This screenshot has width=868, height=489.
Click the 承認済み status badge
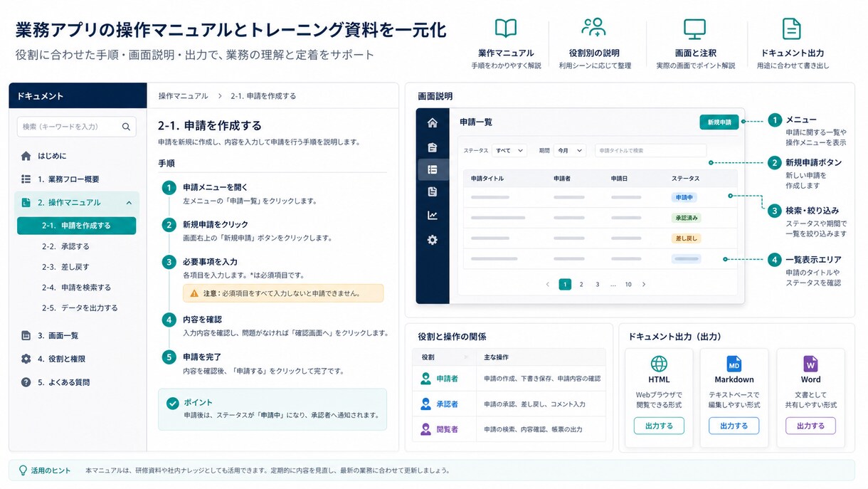pos(686,217)
